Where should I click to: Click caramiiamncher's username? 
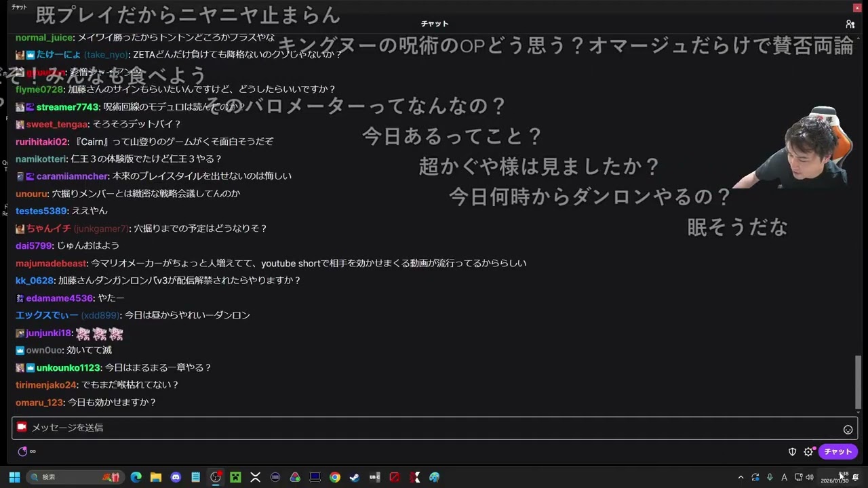(x=73, y=176)
